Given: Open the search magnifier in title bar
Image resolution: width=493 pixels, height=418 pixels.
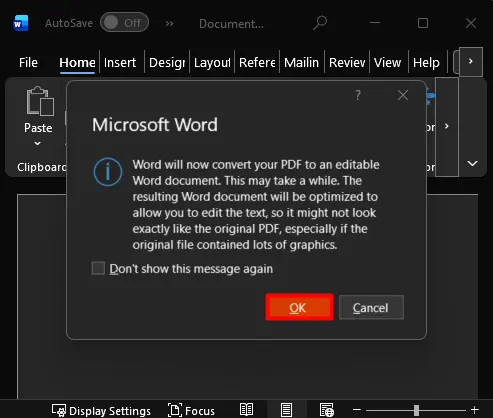Looking at the screenshot, I should pos(320,23).
